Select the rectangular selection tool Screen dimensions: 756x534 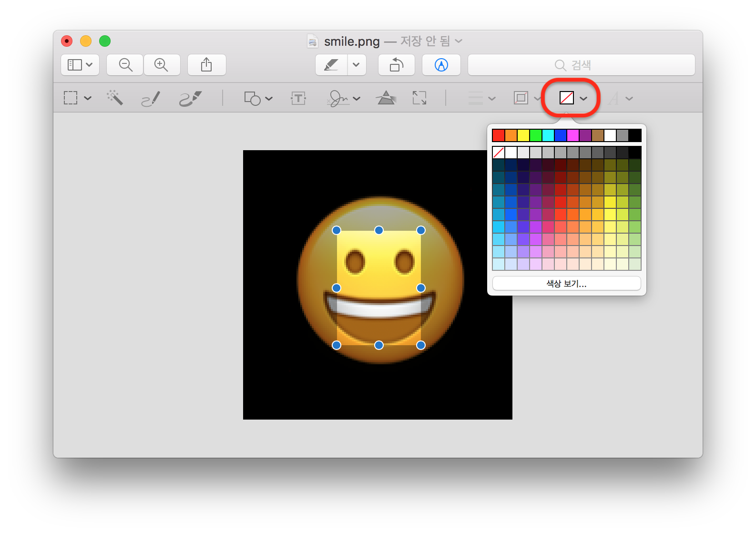click(71, 98)
